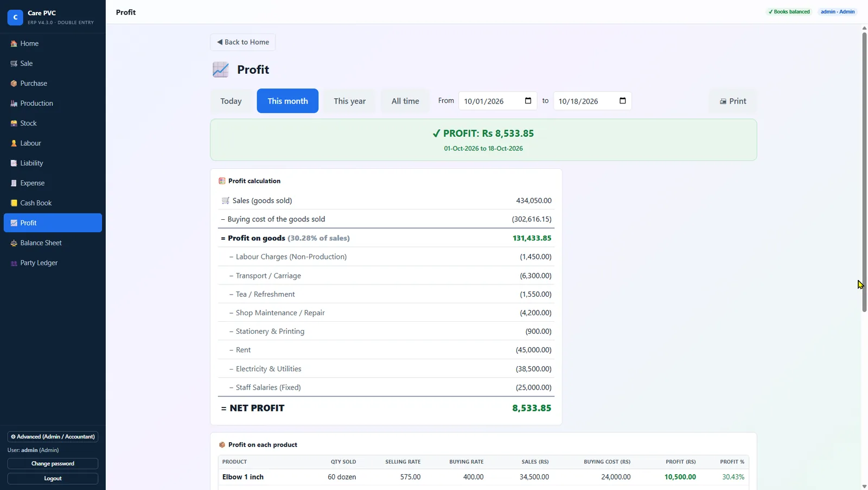Click the Sales (goods sold) amount 434,050.00
Screen dimensions: 868x490
534,201
